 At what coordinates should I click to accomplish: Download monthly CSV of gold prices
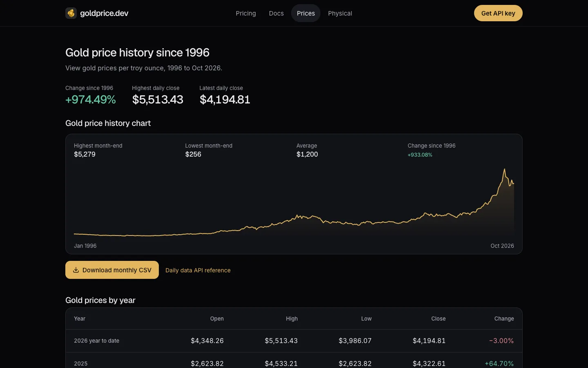pos(112,270)
